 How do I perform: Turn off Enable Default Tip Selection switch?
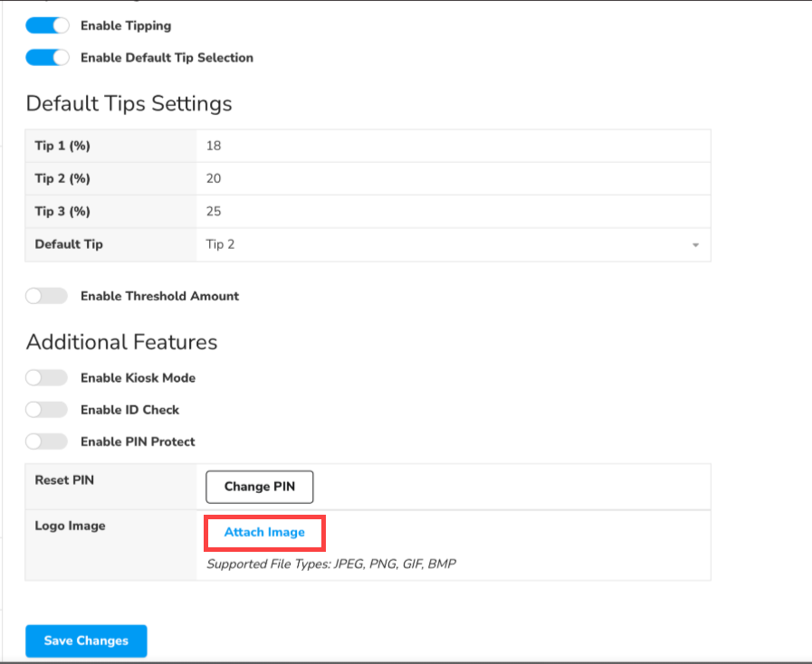pyautogui.click(x=47, y=57)
